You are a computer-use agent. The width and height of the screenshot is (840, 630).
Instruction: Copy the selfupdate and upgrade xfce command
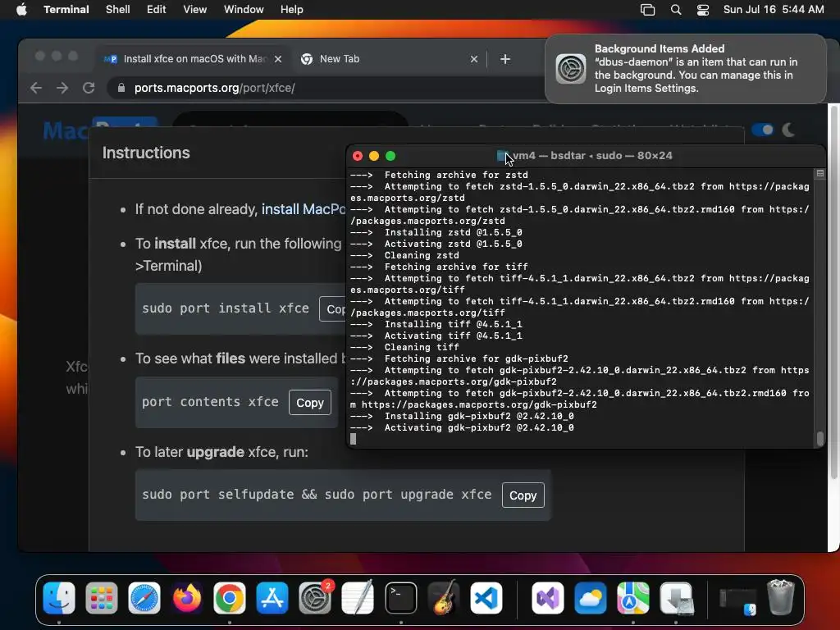523,495
